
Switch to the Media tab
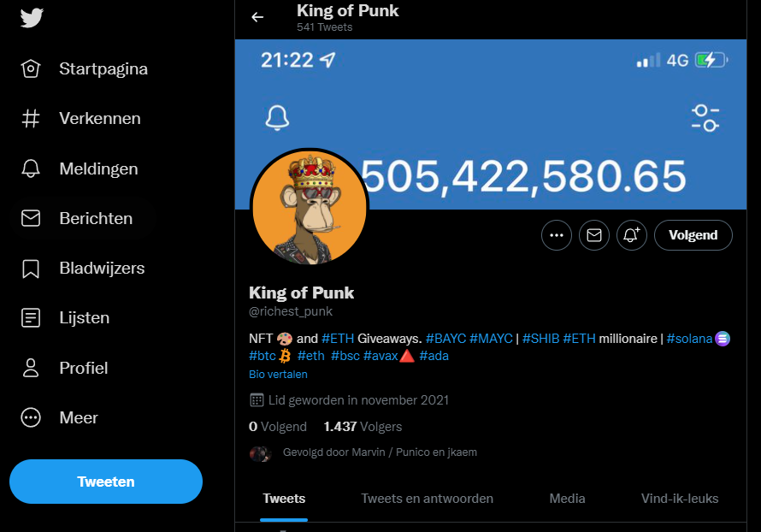click(567, 499)
